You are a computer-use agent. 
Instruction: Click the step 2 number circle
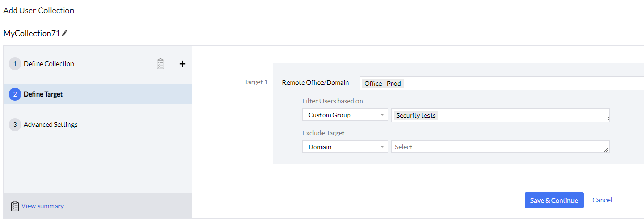[x=15, y=94]
